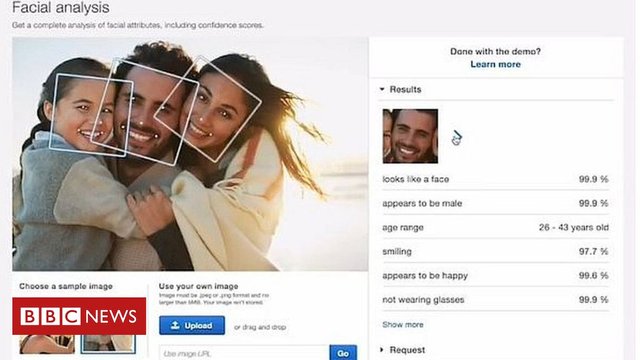This screenshot has height=360, width=640.
Task: Click the 'Use your own image' heading
Action: [198, 286]
